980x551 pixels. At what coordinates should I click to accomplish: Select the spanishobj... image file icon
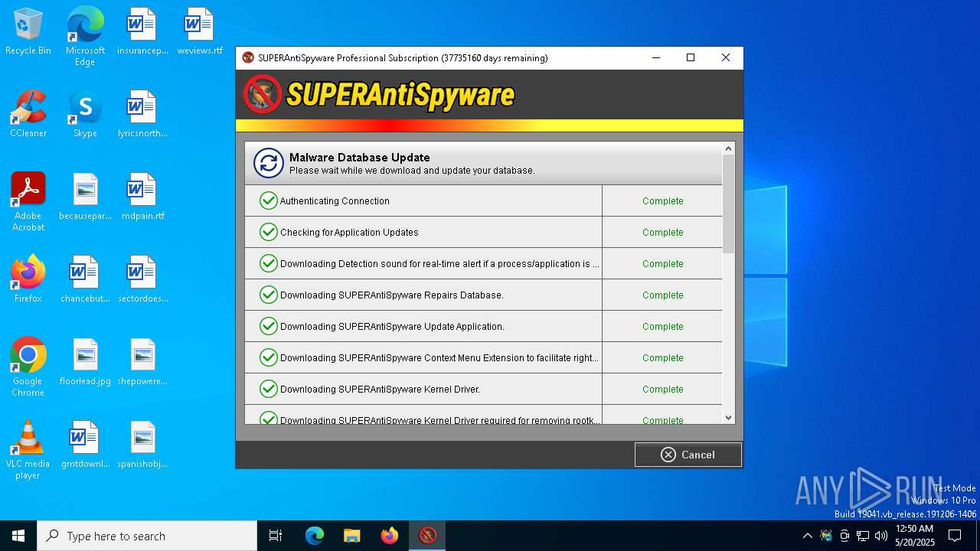tap(142, 445)
